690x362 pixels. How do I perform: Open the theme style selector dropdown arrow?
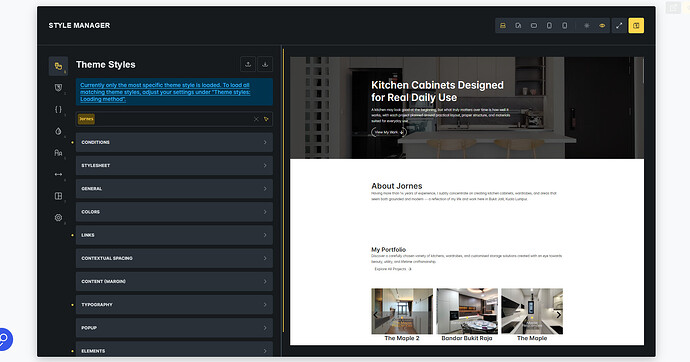[x=266, y=119]
